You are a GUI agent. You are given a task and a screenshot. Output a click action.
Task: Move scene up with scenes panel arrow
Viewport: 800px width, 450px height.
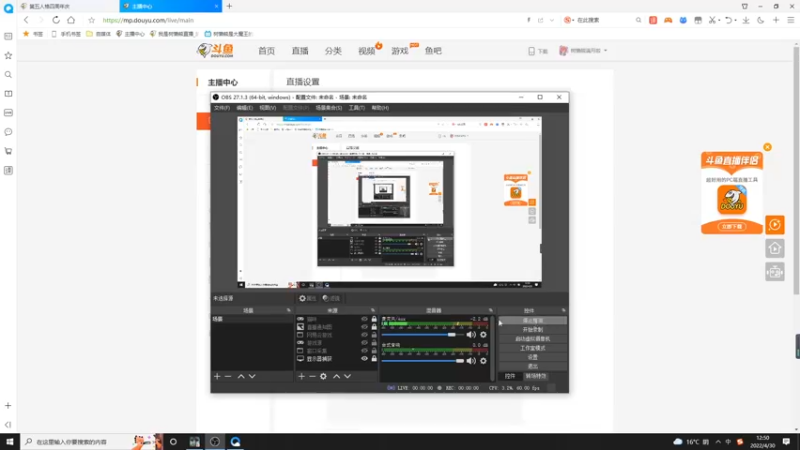pyautogui.click(x=241, y=376)
